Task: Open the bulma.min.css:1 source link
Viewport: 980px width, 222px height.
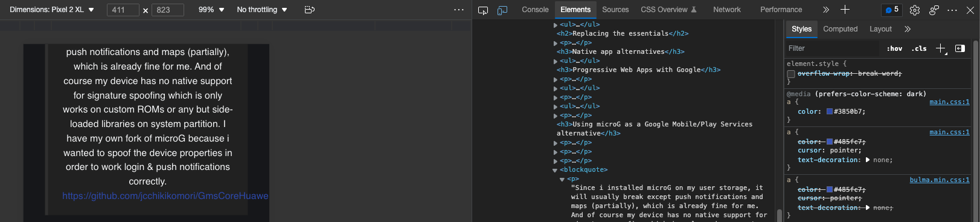Action: pyautogui.click(x=940, y=180)
